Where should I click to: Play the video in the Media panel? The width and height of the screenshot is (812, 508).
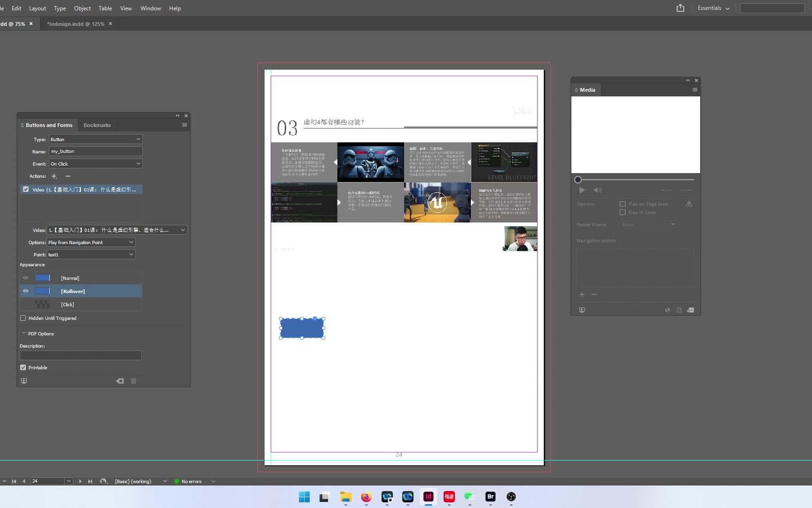tap(582, 190)
